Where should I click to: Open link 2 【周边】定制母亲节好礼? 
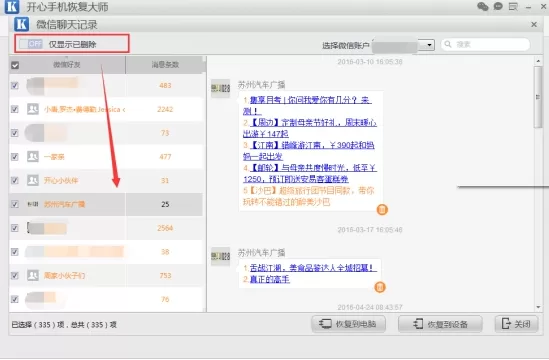(310, 128)
